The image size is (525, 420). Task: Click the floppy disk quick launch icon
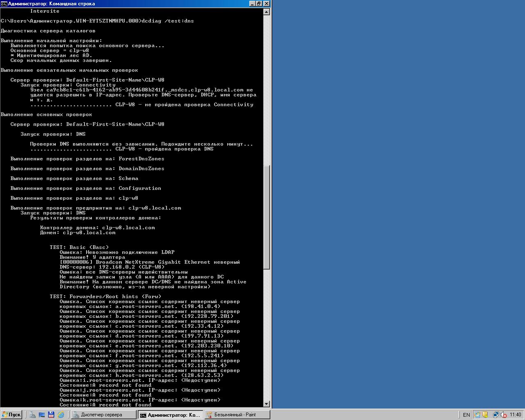[x=51, y=415]
